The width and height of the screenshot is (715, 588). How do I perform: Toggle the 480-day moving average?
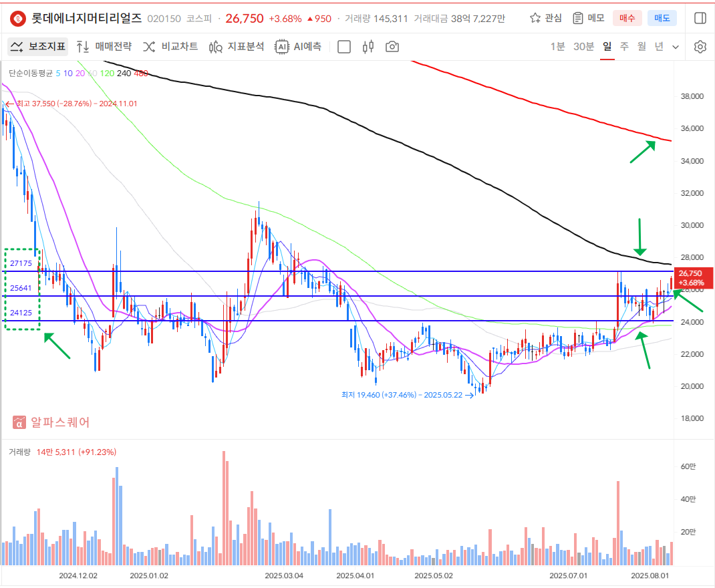click(x=141, y=73)
